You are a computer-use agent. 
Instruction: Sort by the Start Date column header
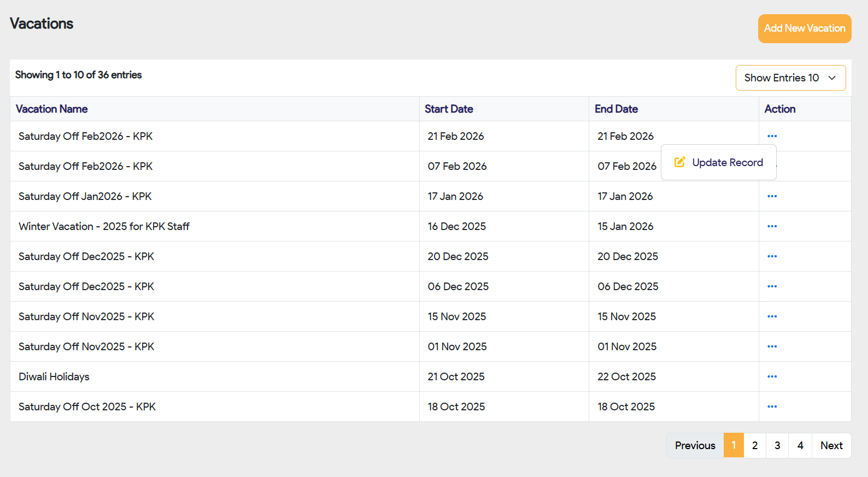[x=449, y=109]
